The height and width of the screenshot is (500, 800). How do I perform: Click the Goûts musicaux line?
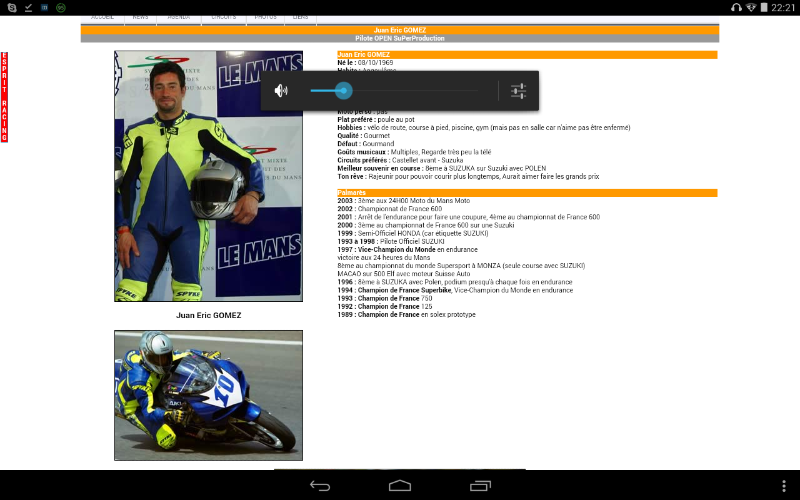[414, 152]
